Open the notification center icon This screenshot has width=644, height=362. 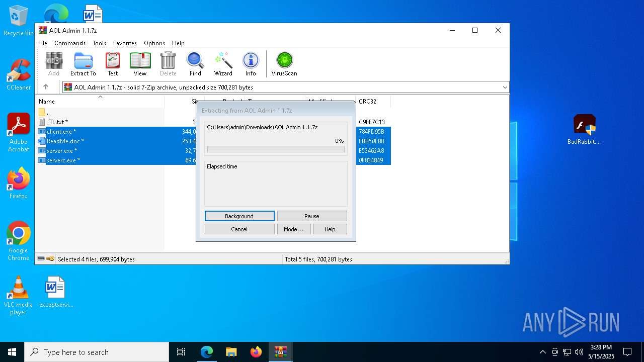tap(627, 352)
